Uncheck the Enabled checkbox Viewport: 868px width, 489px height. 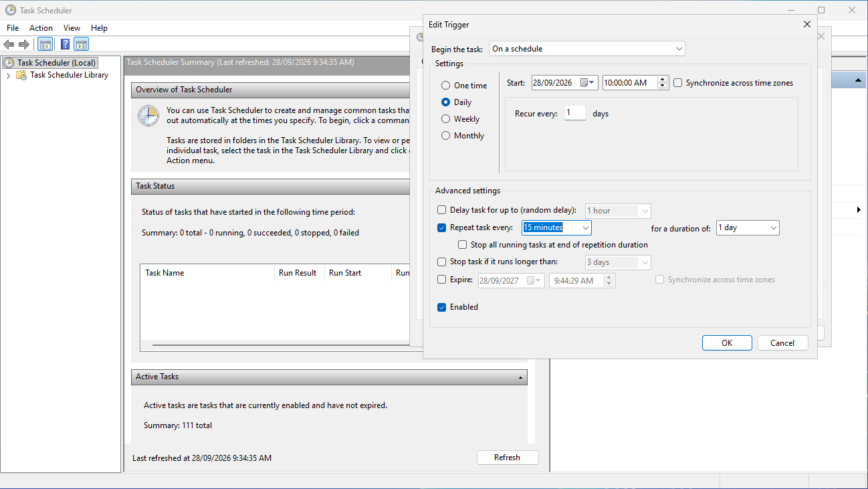tap(441, 307)
